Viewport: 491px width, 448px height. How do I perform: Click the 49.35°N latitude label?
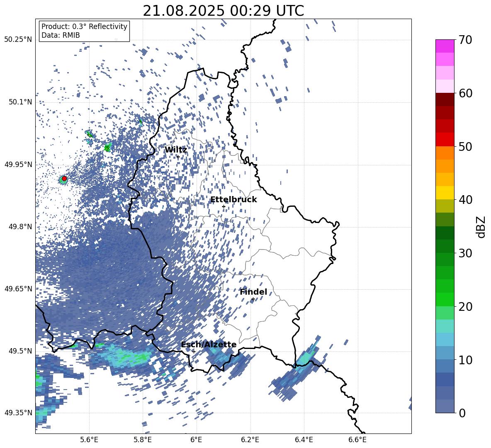pyautogui.click(x=18, y=413)
